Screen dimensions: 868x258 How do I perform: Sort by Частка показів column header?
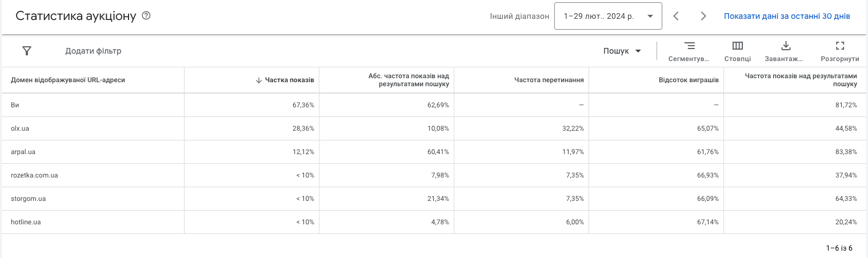coord(289,80)
